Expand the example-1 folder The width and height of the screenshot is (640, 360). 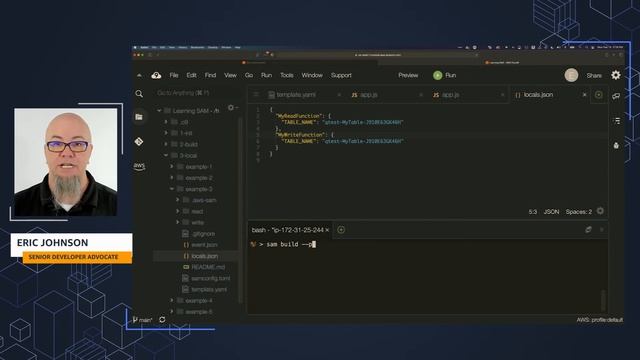click(171, 167)
